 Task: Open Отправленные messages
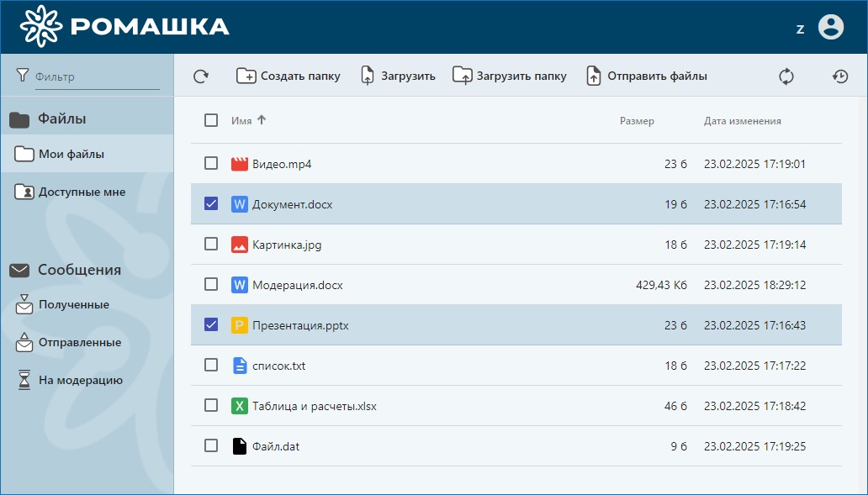click(87, 342)
